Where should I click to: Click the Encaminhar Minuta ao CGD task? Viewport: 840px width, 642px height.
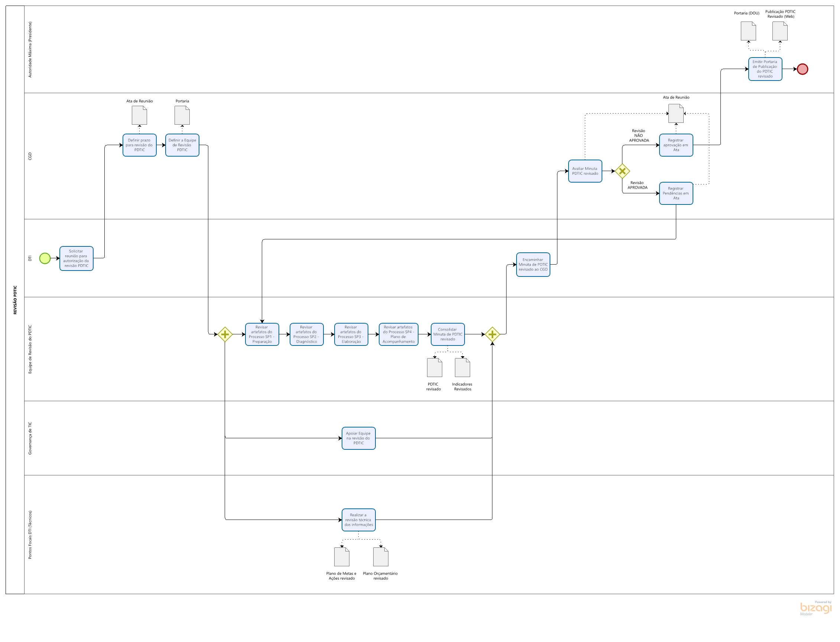coord(533,265)
